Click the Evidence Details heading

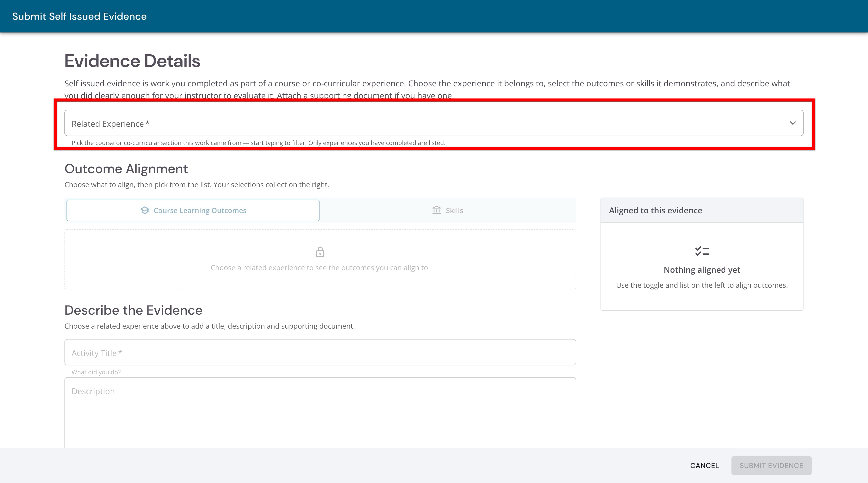tap(132, 61)
